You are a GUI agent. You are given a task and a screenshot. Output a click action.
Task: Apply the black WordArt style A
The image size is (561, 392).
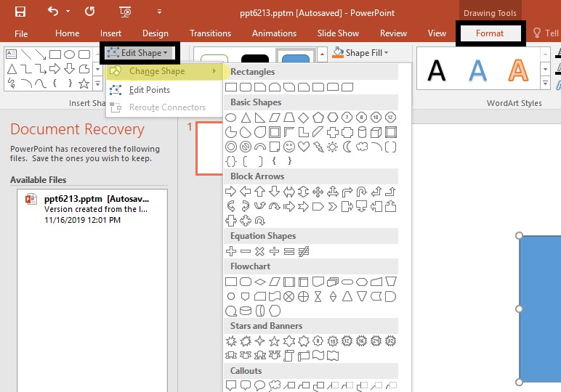tap(437, 70)
